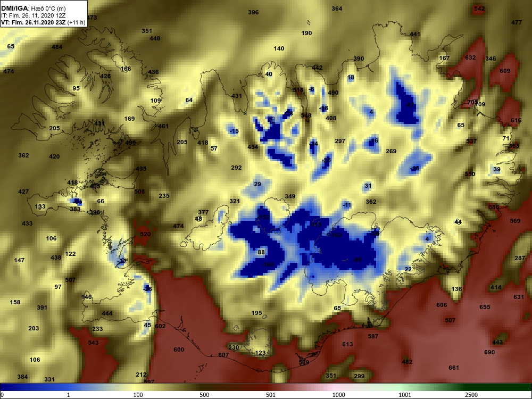The width and height of the screenshot is (532, 399).
Task: Click the map value 269
Action: coord(391,151)
